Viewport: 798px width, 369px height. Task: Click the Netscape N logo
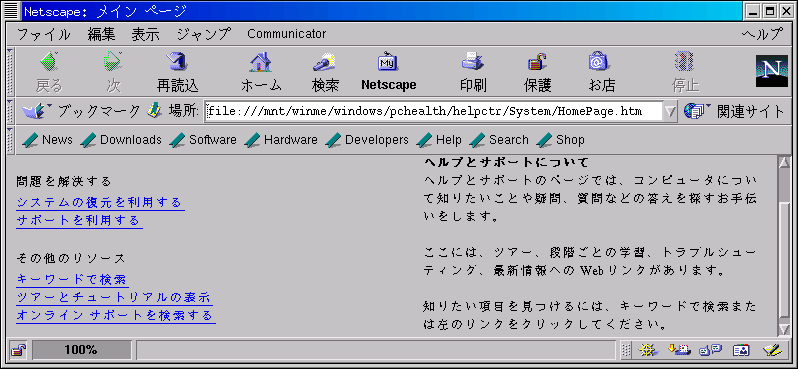[772, 71]
